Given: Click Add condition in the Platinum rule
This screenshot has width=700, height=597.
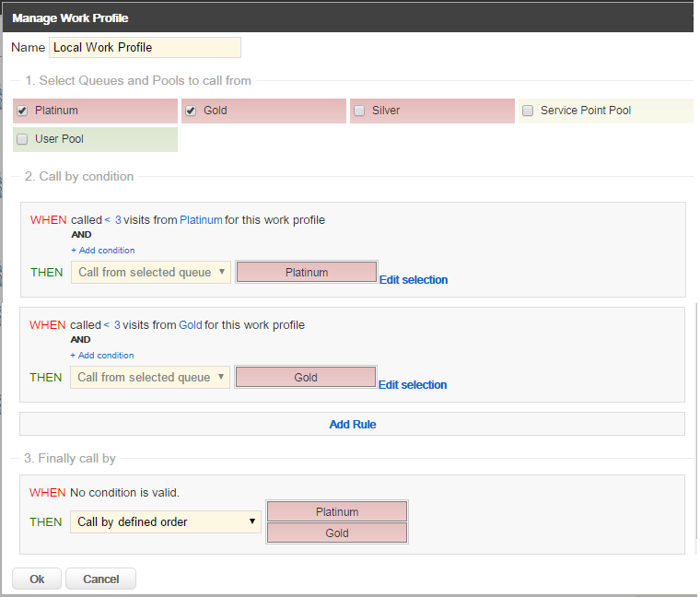Looking at the screenshot, I should point(103,251).
